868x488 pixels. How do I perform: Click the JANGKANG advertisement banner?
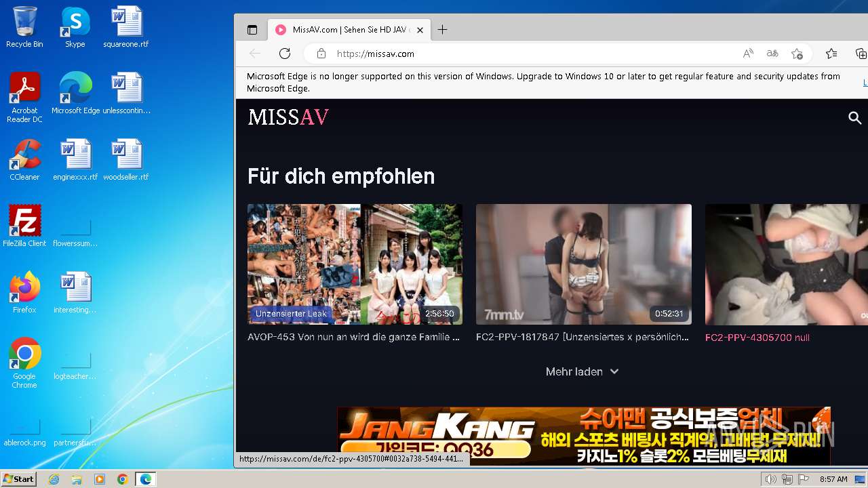pyautogui.click(x=584, y=436)
